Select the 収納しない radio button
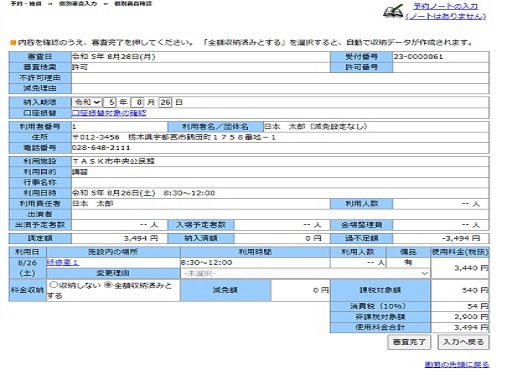Screen dimensions: 512x385 click(x=53, y=285)
